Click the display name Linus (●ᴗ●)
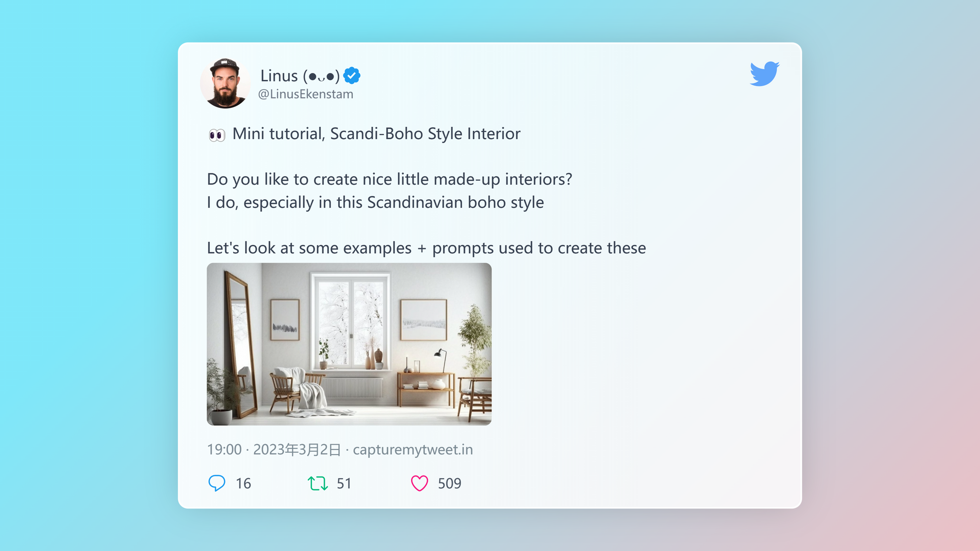Image resolution: width=980 pixels, height=551 pixels. pyautogui.click(x=300, y=76)
